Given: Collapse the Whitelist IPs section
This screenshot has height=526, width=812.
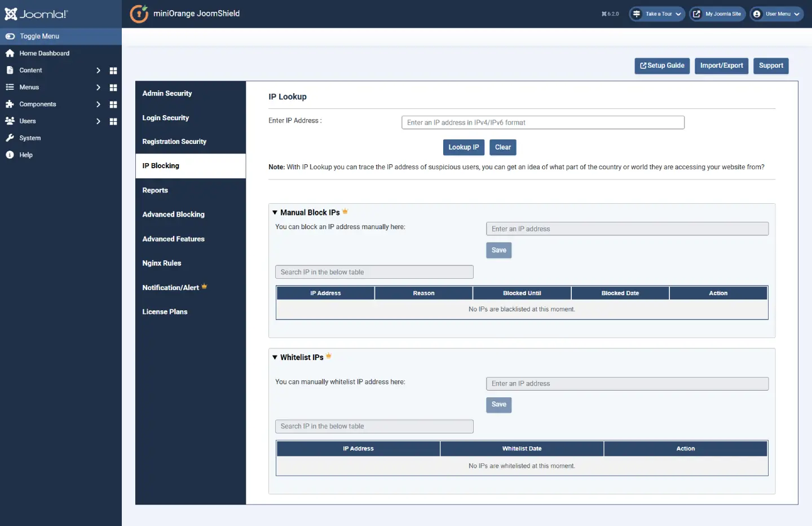Looking at the screenshot, I should [x=275, y=357].
